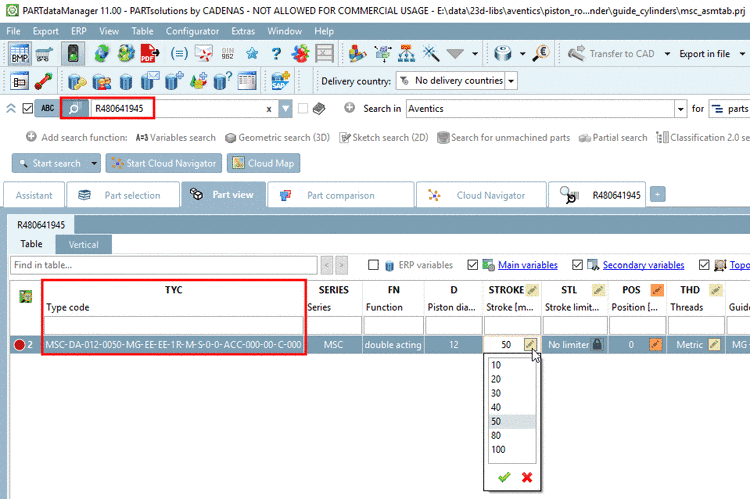Open dropdown arrow beside gray triangle icon
Viewport: 750px width, 499px height.
point(475,54)
